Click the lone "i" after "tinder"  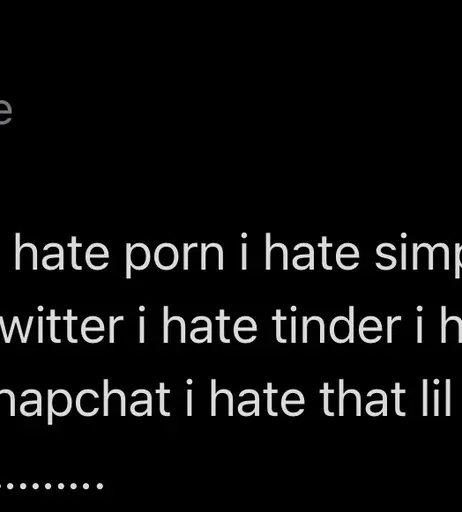pyautogui.click(x=419, y=324)
